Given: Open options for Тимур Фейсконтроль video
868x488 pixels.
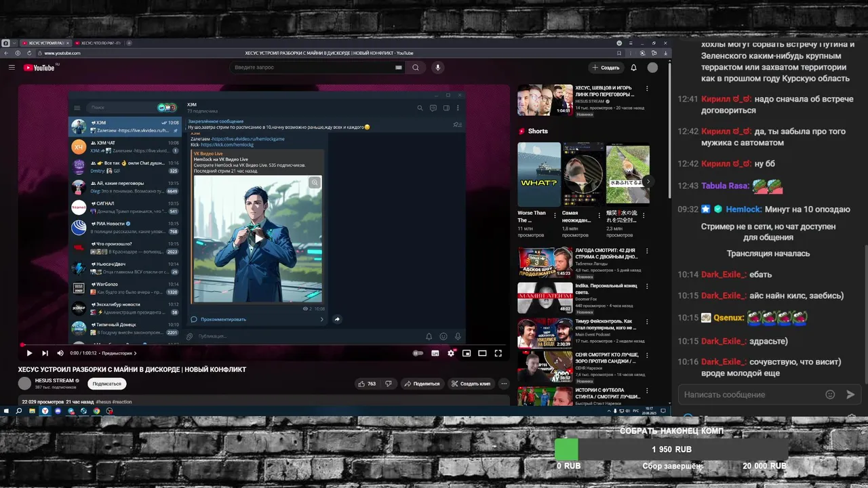Looking at the screenshot, I should click(x=647, y=322).
